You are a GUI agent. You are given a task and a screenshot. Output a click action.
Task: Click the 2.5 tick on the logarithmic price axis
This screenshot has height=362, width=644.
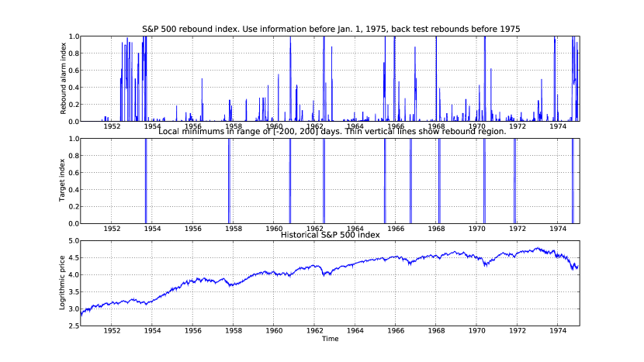point(74,326)
